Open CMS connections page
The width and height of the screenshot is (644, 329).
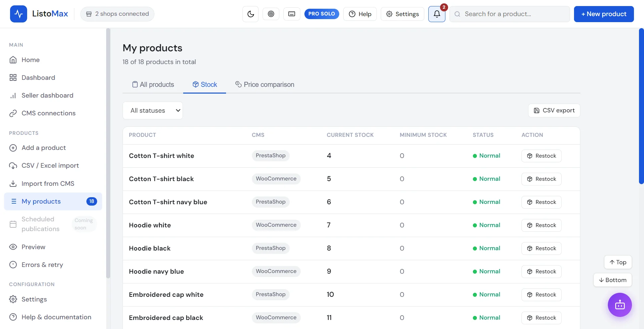pos(53,113)
